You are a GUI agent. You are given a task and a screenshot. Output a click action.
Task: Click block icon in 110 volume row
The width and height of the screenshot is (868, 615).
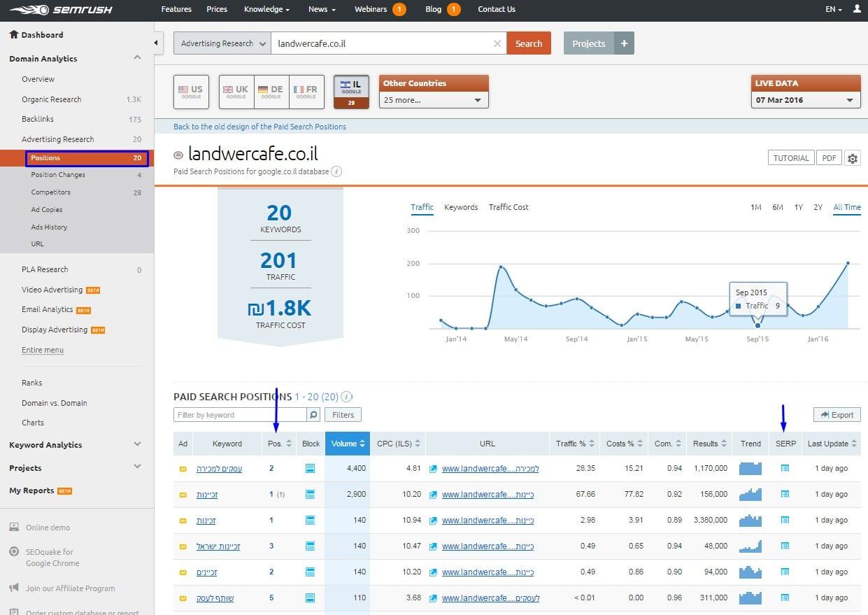[x=310, y=598]
